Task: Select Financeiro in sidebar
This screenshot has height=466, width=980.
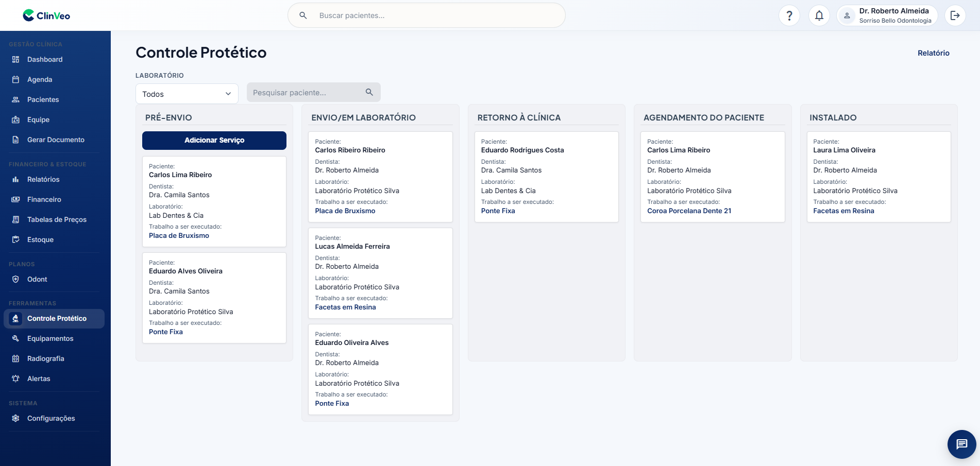Action: coord(54,199)
